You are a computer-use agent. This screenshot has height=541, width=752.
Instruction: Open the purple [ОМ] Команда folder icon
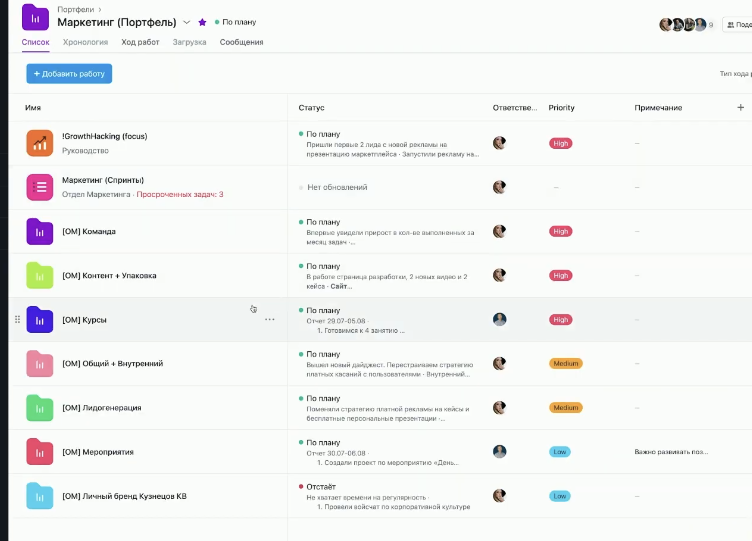click(x=40, y=231)
